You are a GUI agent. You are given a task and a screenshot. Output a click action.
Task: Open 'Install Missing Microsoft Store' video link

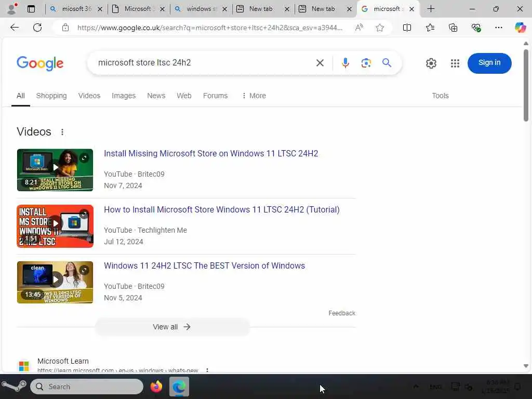click(211, 153)
